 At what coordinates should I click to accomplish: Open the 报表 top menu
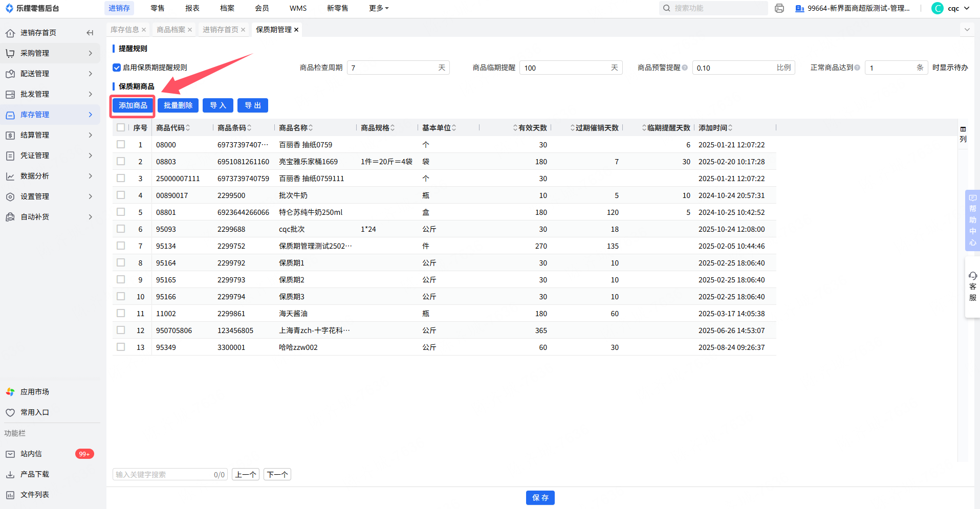(x=192, y=8)
